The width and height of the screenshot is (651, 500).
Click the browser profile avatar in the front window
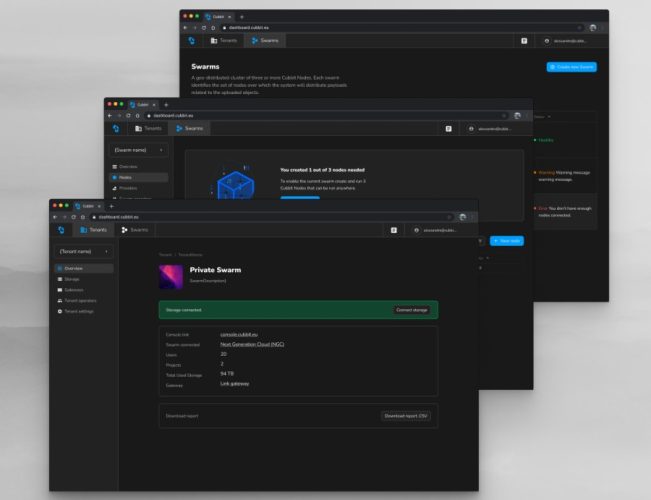point(463,217)
